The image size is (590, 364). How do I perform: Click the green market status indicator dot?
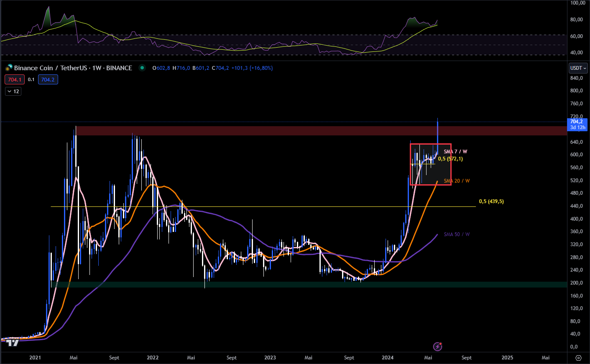coord(142,68)
